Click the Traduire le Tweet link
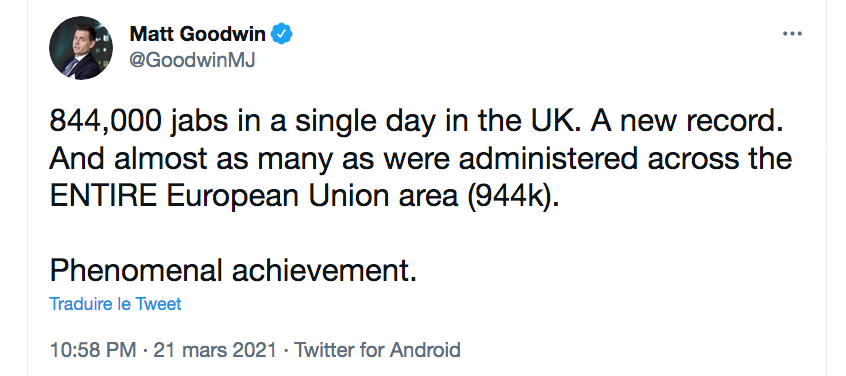 [115, 304]
